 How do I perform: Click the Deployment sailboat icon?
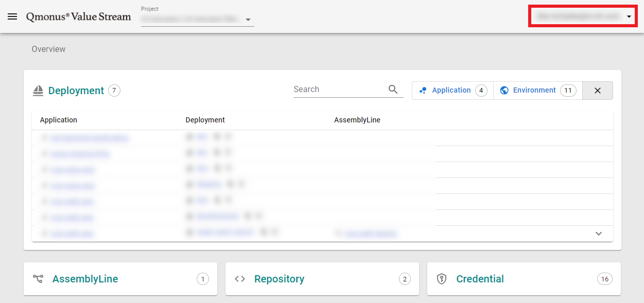point(38,91)
